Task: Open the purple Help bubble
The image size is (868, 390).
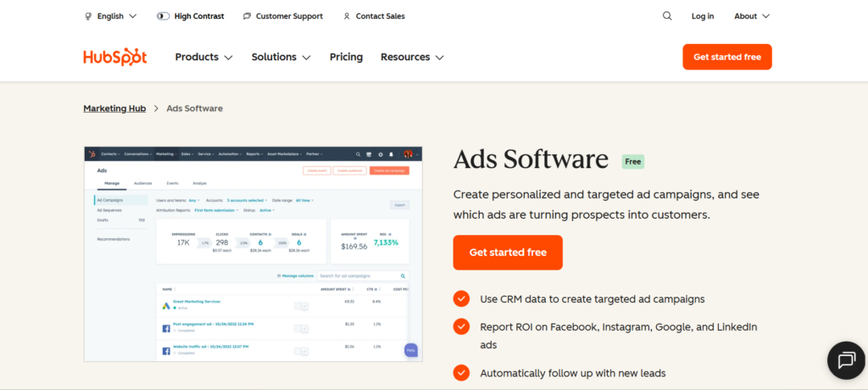Action: coord(411,350)
